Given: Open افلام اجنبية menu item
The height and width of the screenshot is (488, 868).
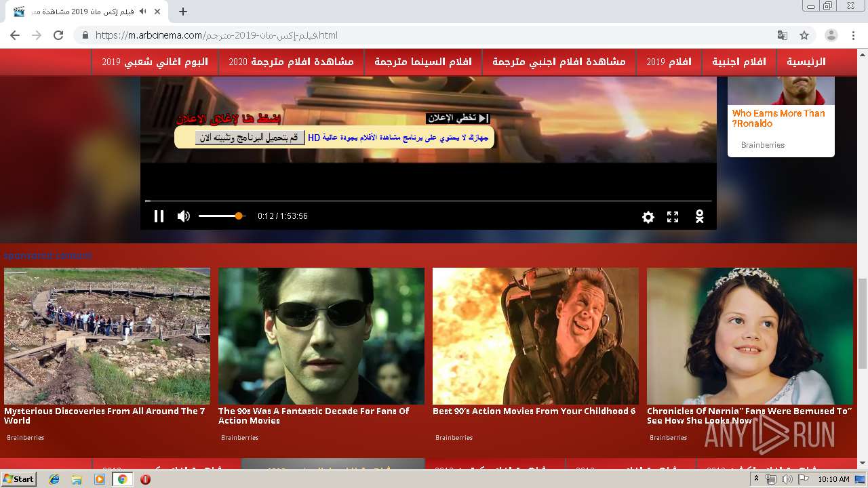Looking at the screenshot, I should click(x=739, y=62).
